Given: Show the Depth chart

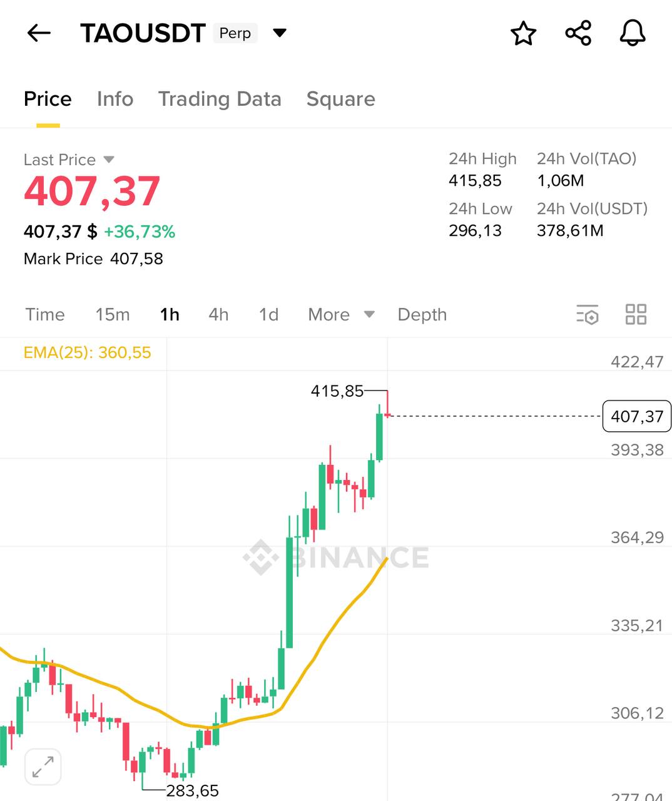Looking at the screenshot, I should [x=422, y=315].
